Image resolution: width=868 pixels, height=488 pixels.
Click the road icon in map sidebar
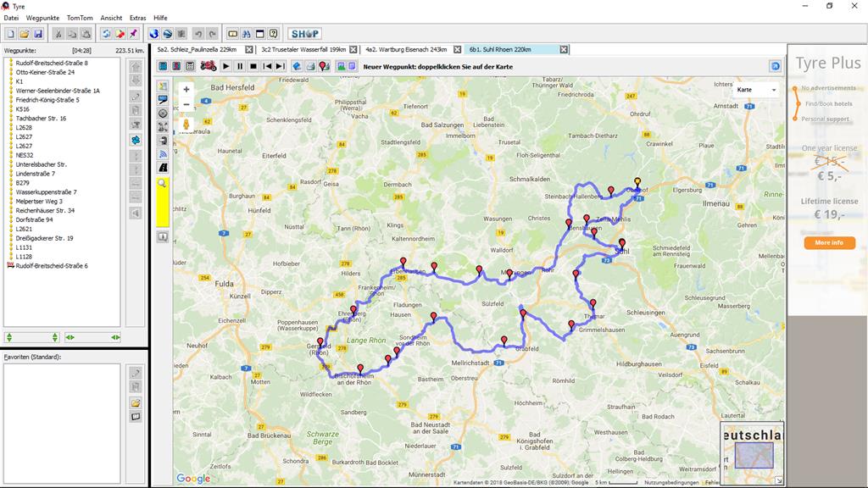163,167
